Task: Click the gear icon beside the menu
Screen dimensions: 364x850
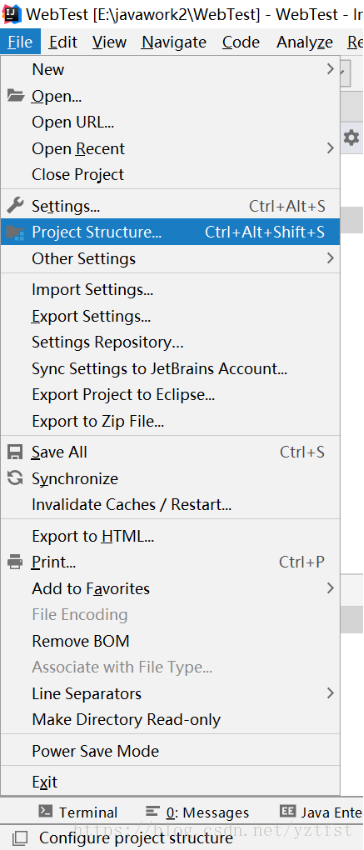Action: [x=352, y=138]
